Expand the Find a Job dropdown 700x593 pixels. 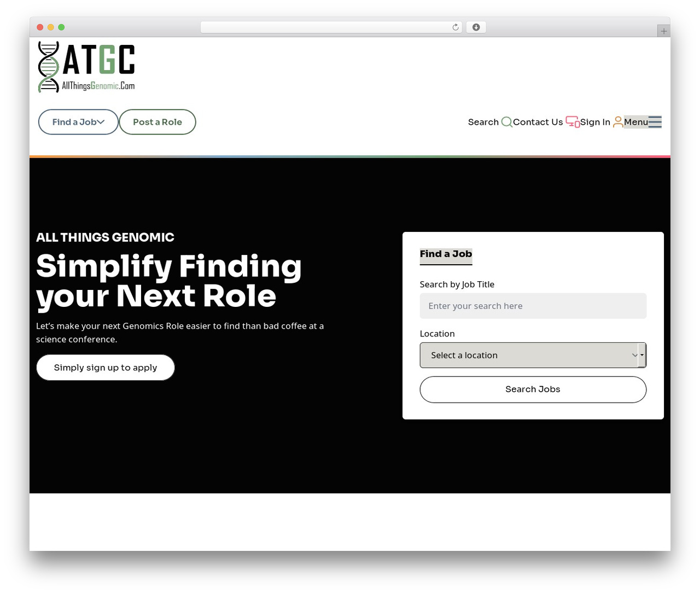(78, 122)
